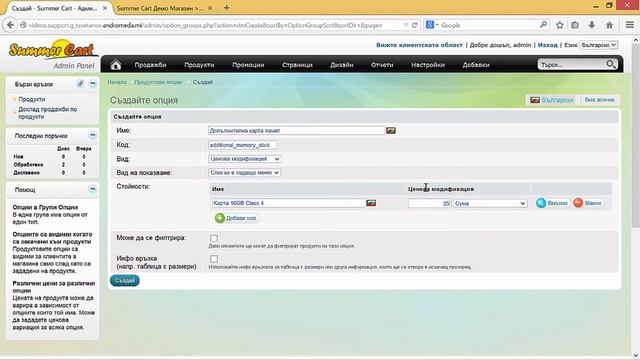
Task: Open the Firefox hamburger menu
Action: coord(630,25)
